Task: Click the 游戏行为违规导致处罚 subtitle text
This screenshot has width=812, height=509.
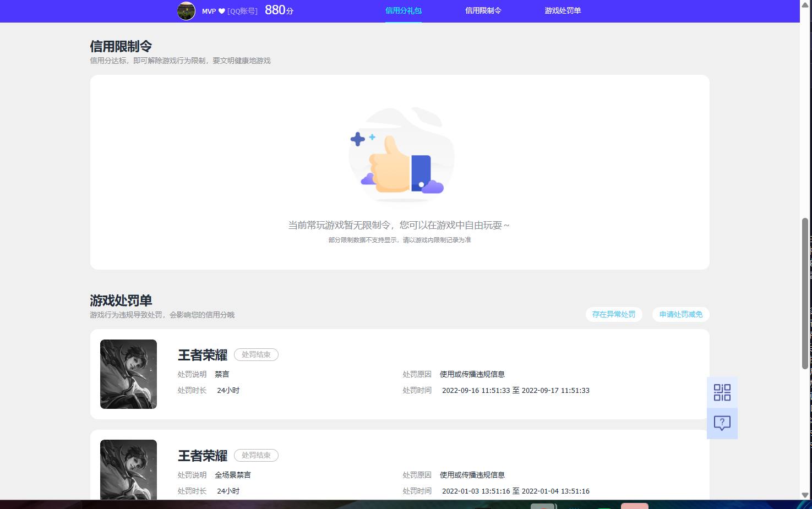Action: (162, 315)
